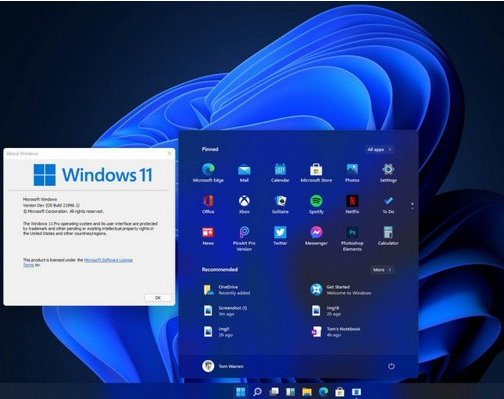The height and width of the screenshot is (399, 504).
Task: Click the Start button on the taskbar
Action: [240, 392]
